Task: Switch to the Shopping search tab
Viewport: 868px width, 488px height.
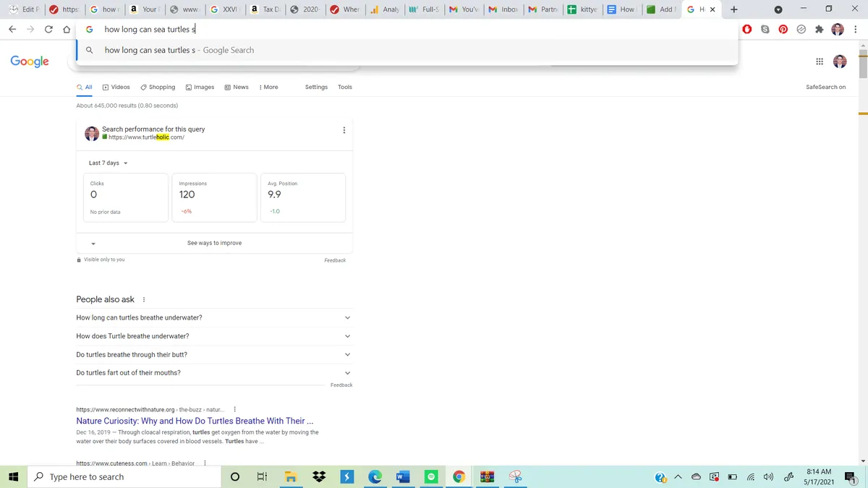Action: 158,87
